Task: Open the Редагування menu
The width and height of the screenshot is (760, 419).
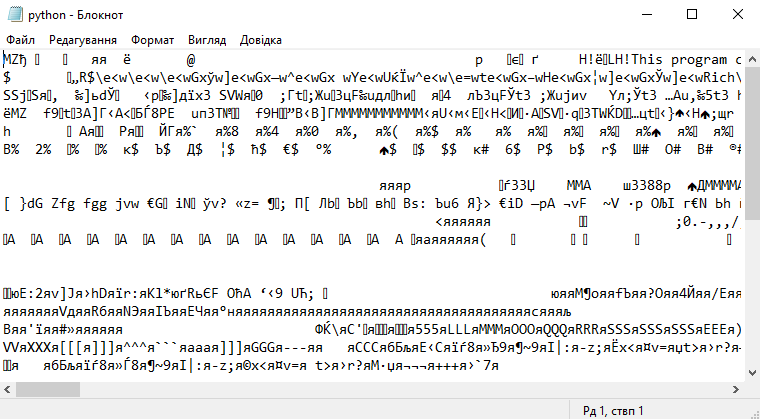Action: click(83, 40)
